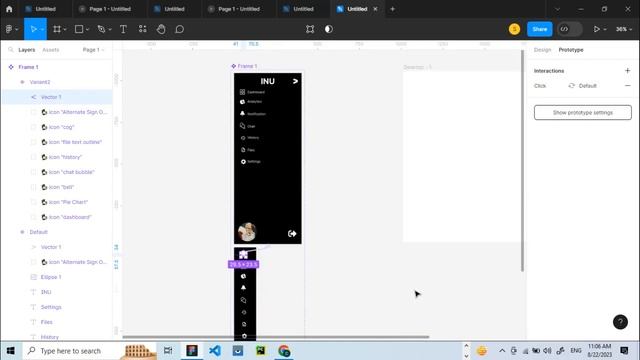Open the clock and date in the taskbar

599,351
